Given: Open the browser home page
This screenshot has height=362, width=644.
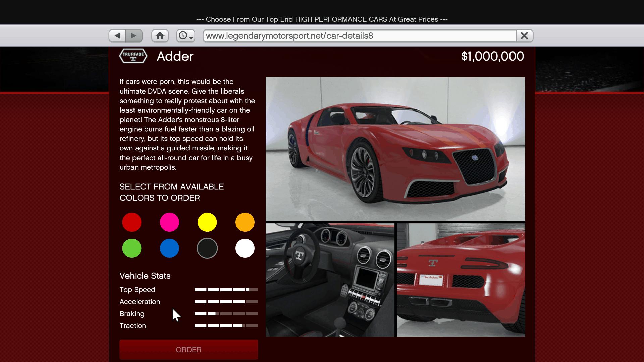Looking at the screenshot, I should [160, 35].
